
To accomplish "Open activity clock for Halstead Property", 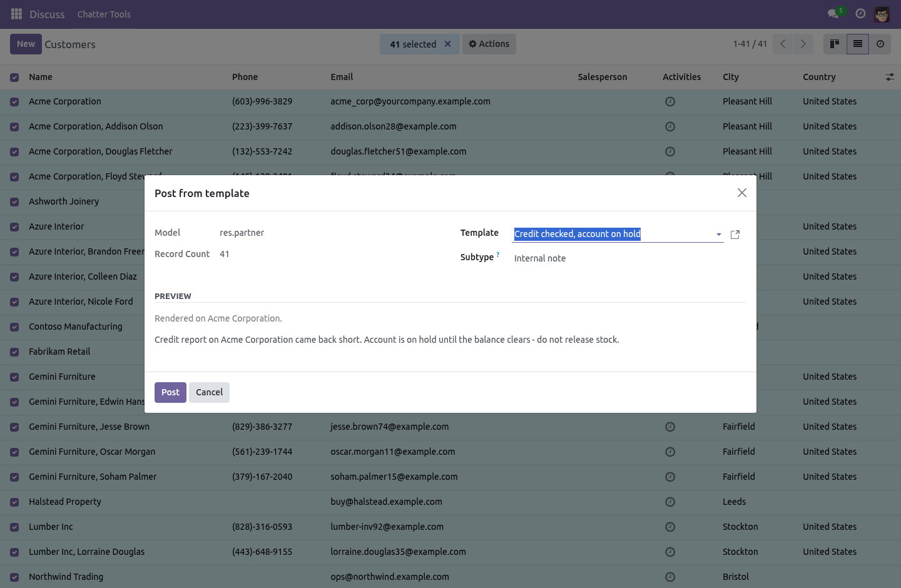I will pyautogui.click(x=670, y=502).
